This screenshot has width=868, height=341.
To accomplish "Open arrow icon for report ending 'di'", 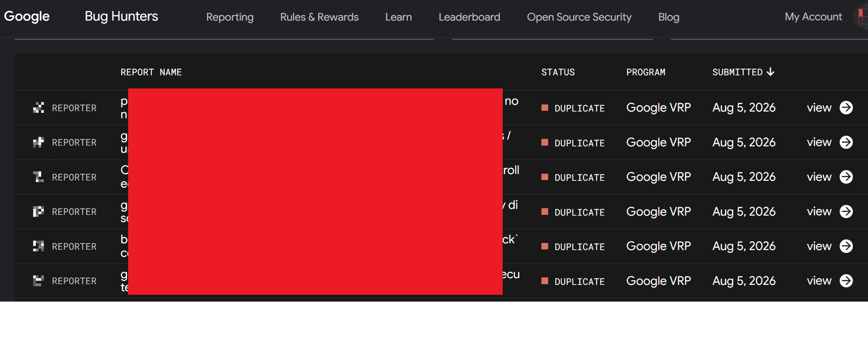I will 846,211.
